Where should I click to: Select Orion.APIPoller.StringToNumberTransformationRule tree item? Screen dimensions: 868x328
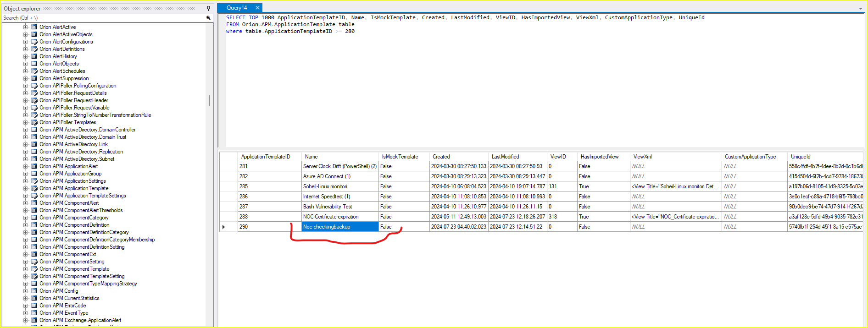tap(95, 115)
